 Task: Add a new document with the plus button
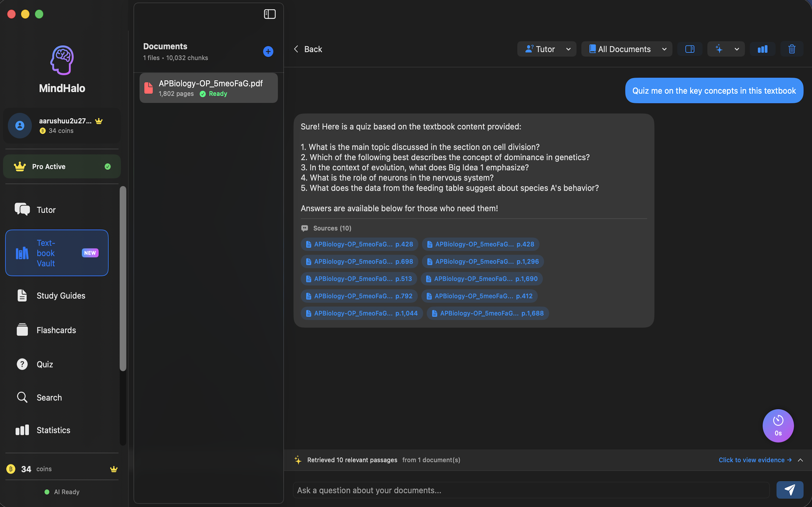pos(268,51)
